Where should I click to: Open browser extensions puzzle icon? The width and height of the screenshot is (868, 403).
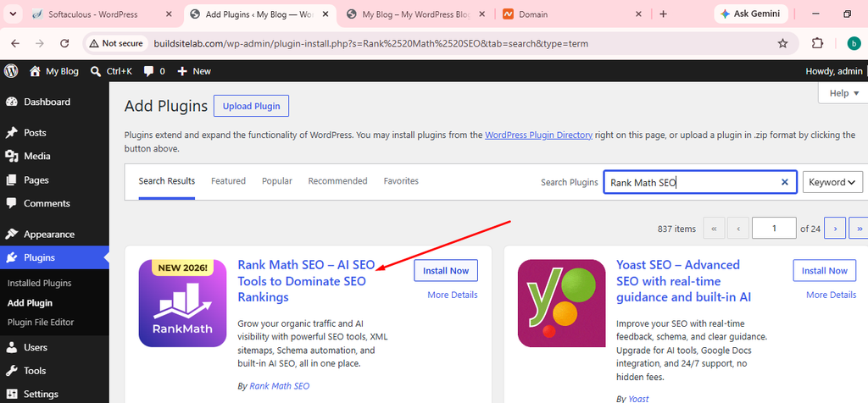pyautogui.click(x=817, y=44)
